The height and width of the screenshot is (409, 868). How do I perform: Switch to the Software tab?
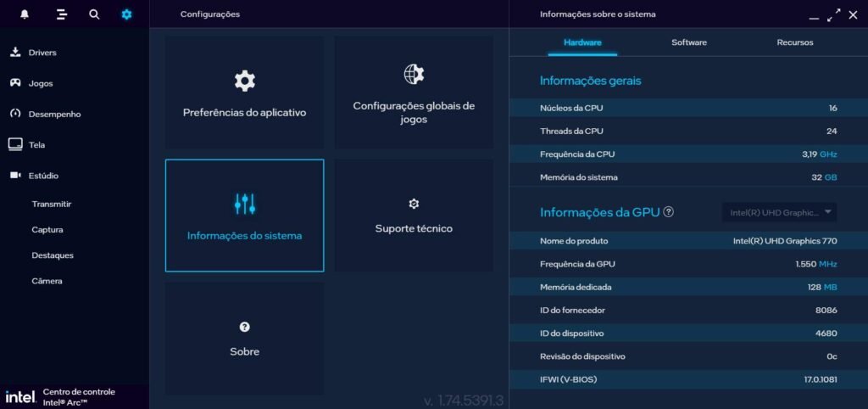[x=688, y=42]
